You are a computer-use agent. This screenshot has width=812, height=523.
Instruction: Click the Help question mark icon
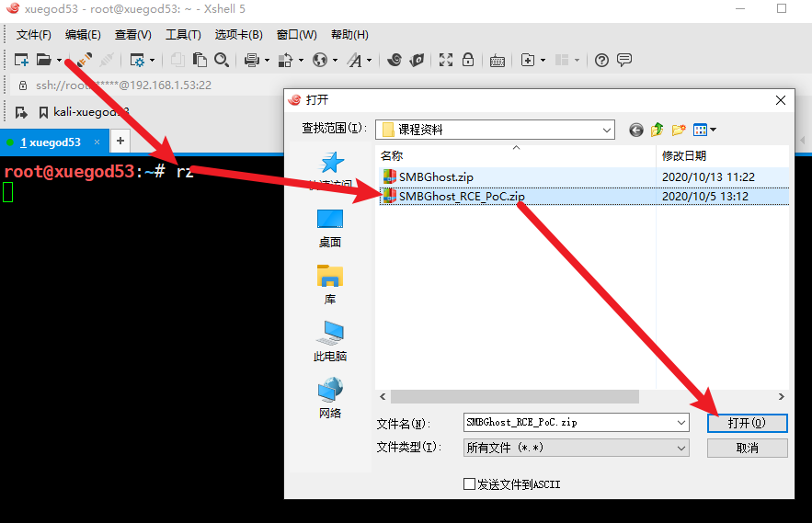(601, 60)
